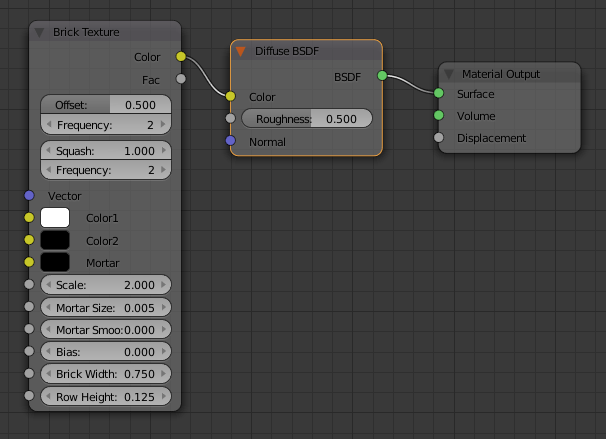
Task: Open the white Color1 swatch
Action: tap(55, 218)
